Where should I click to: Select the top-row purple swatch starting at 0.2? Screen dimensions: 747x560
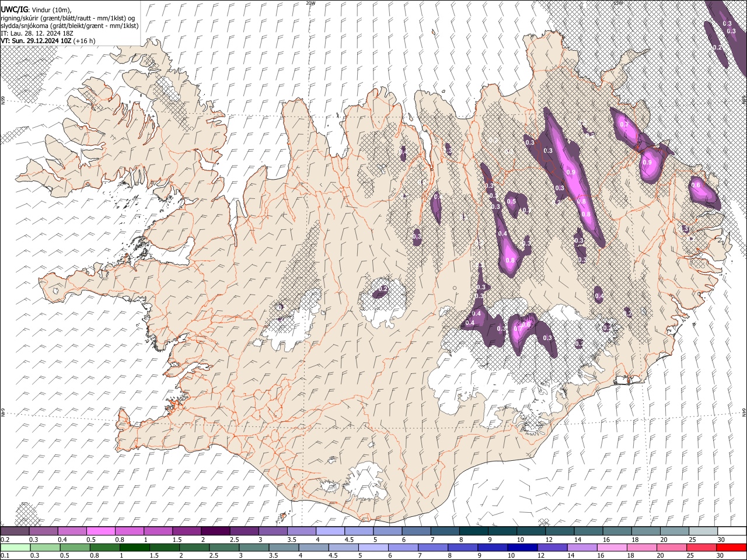15,531
